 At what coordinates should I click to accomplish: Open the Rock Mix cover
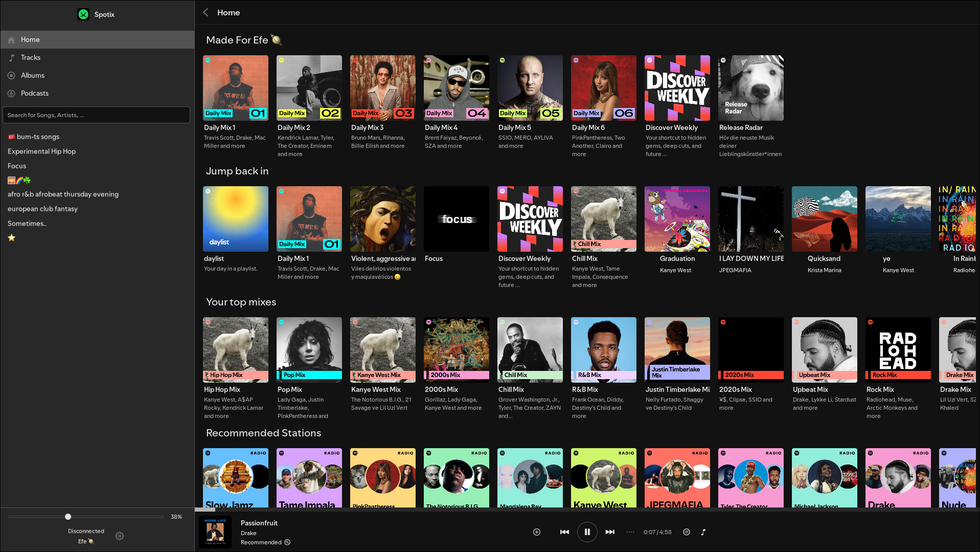(x=898, y=350)
